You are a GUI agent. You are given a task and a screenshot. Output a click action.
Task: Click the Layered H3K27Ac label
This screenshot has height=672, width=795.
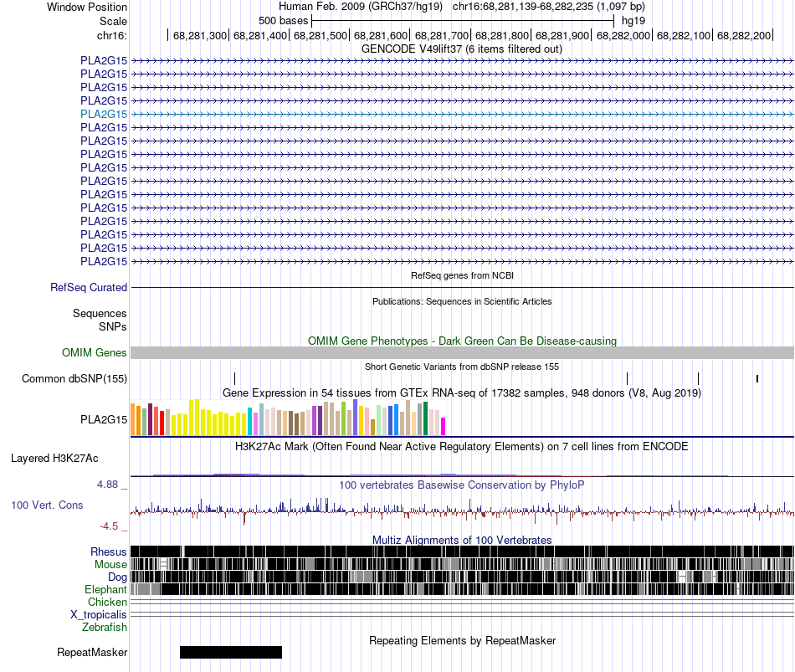(54, 459)
